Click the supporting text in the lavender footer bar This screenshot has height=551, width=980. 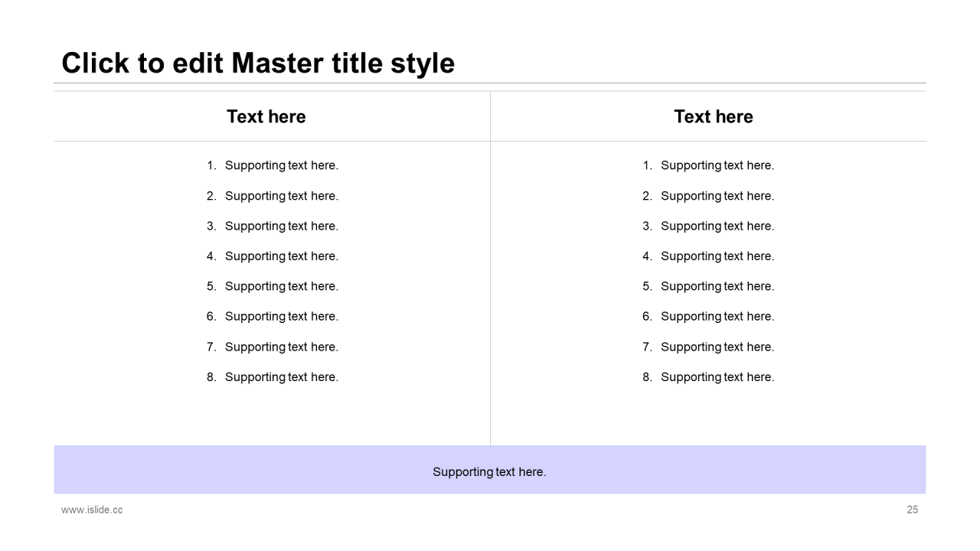click(x=489, y=471)
